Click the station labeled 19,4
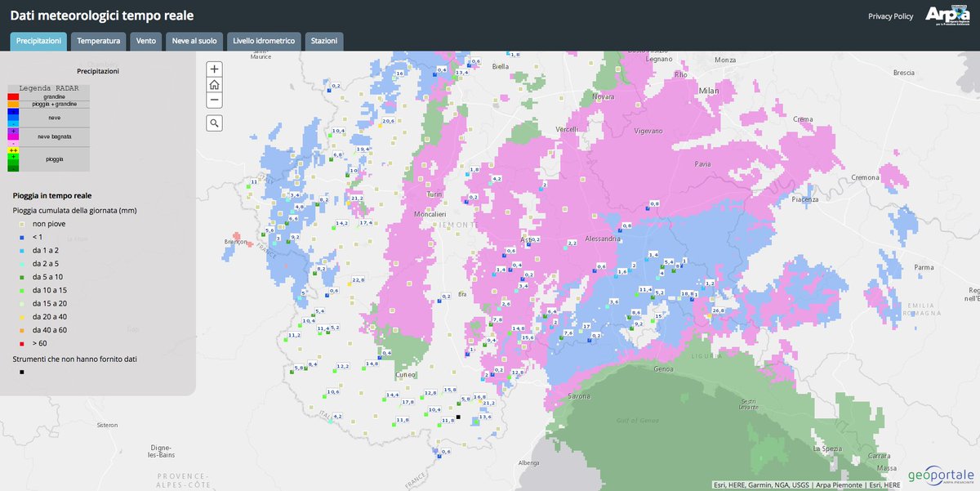 point(363,149)
